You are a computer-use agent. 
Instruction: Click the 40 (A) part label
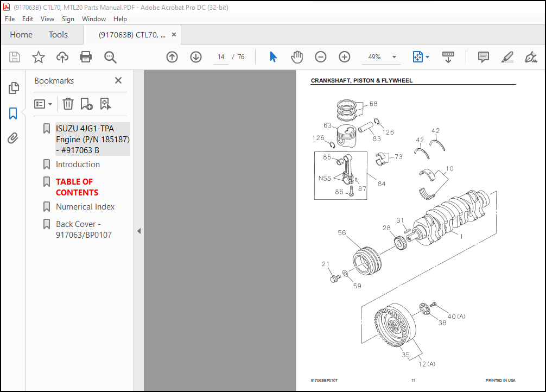click(x=456, y=317)
